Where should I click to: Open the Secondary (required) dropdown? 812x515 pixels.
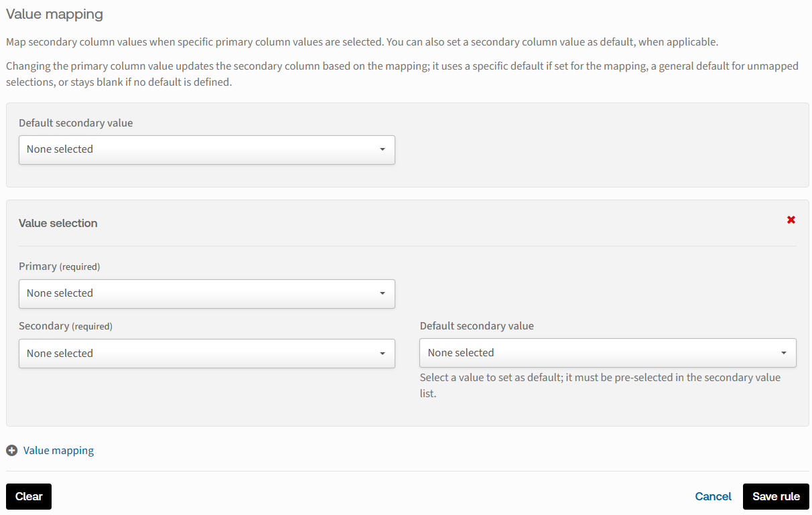coord(206,354)
